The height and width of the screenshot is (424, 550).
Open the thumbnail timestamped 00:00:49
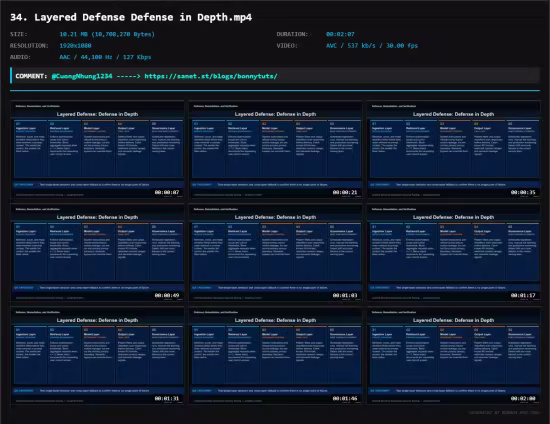pos(97,253)
